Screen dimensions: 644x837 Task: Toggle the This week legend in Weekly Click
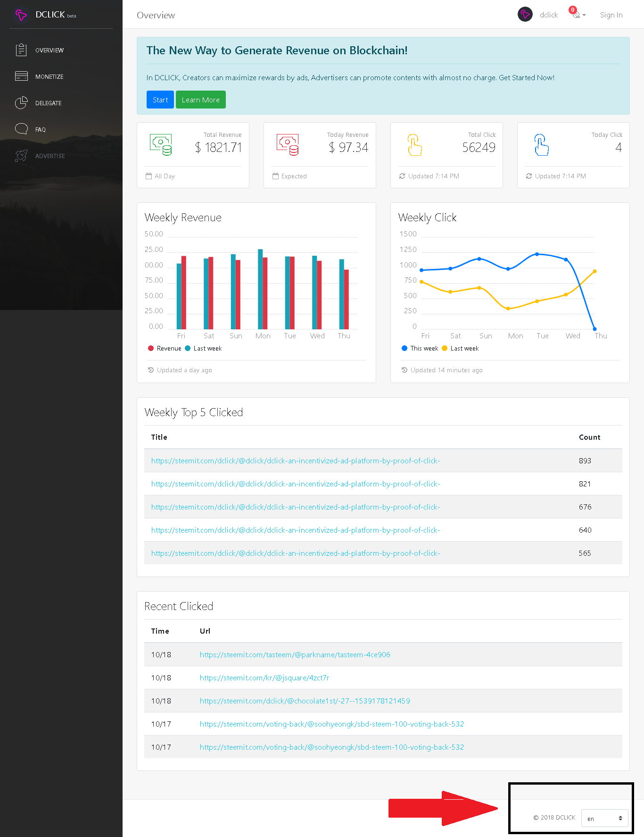(420, 348)
